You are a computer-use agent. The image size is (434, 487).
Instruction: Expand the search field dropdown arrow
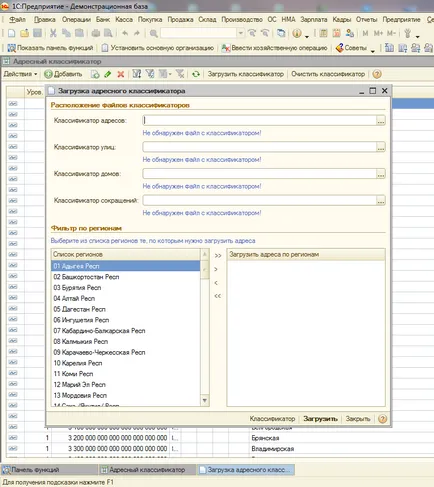click(x=240, y=33)
